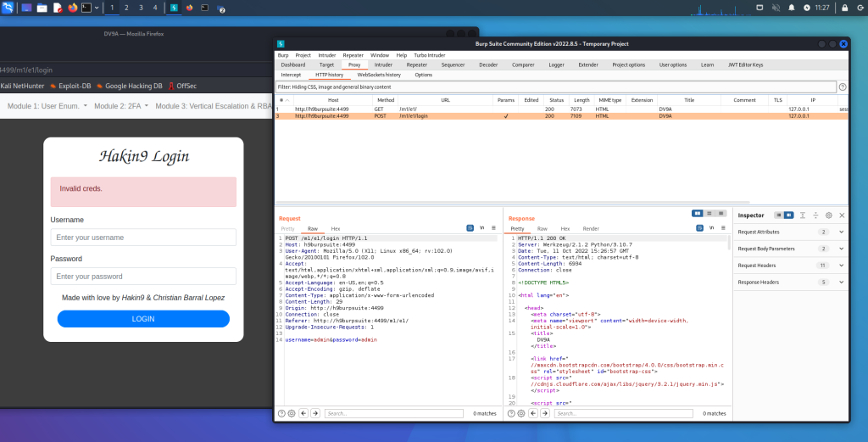868x442 pixels.
Task: Open the terminal launcher in the top panel
Action: click(87, 8)
